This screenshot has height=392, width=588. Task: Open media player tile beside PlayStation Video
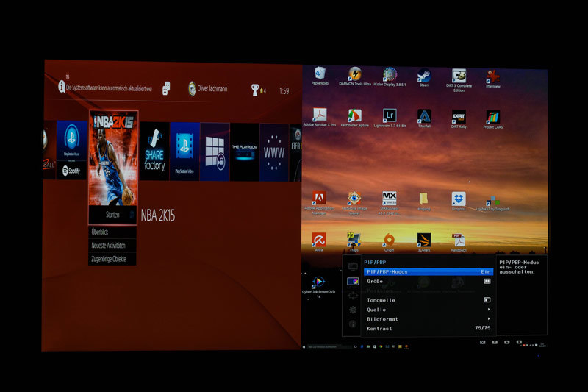[x=215, y=152]
